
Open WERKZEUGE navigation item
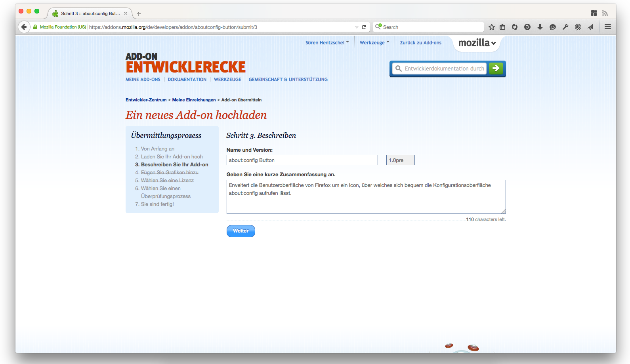point(227,80)
